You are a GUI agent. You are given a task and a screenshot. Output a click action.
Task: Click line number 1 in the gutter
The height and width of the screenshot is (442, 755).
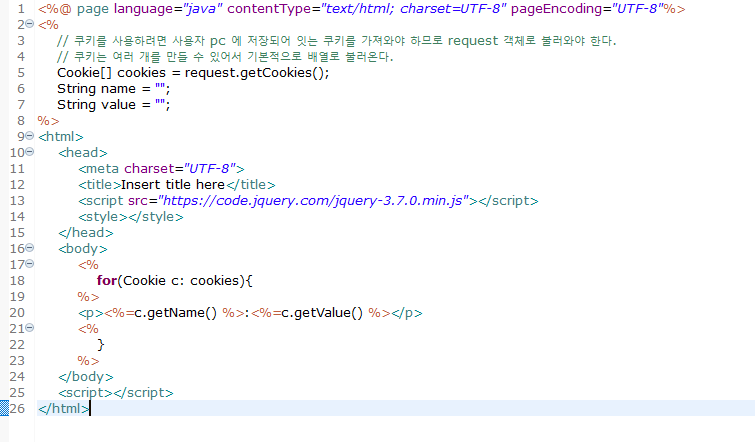(21, 9)
